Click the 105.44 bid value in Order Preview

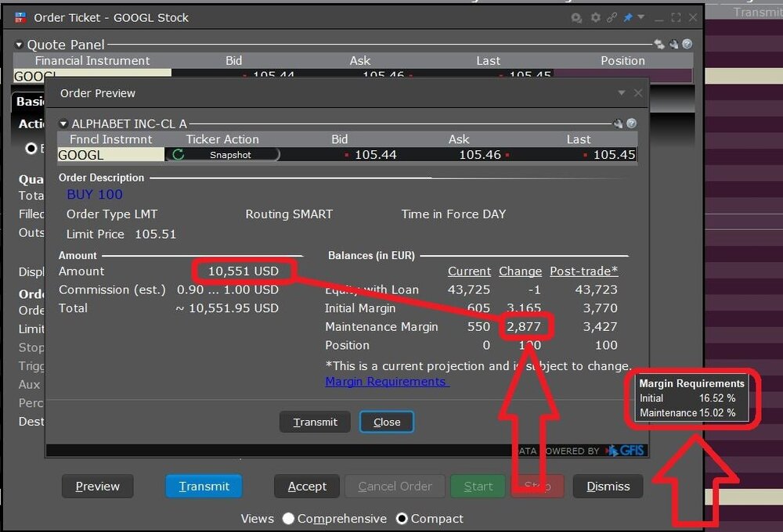[x=375, y=155]
